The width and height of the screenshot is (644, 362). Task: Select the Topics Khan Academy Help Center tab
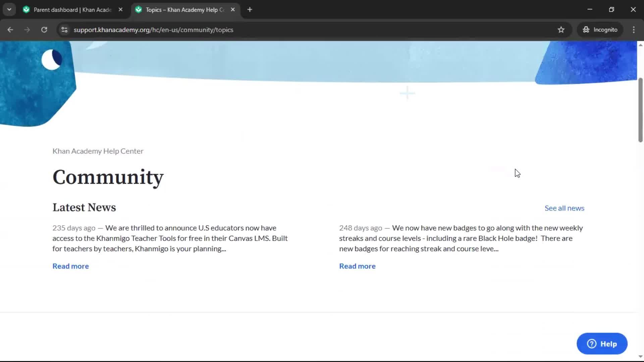(185, 10)
